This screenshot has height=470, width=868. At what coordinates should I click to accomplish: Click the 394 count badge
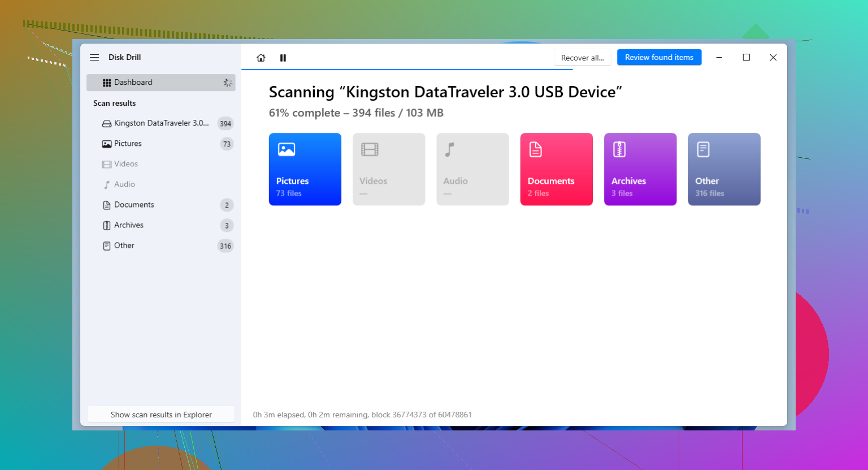click(225, 123)
